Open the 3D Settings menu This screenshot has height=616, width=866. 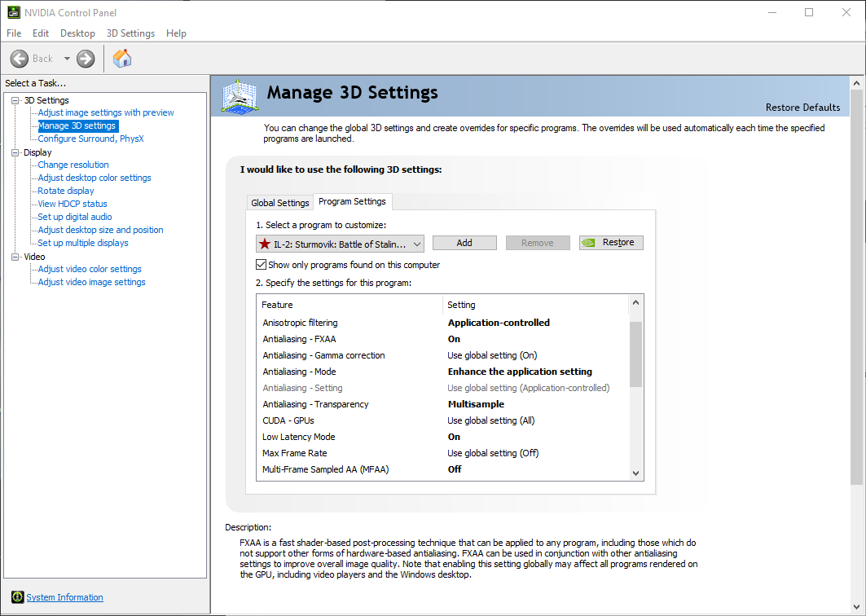130,33
